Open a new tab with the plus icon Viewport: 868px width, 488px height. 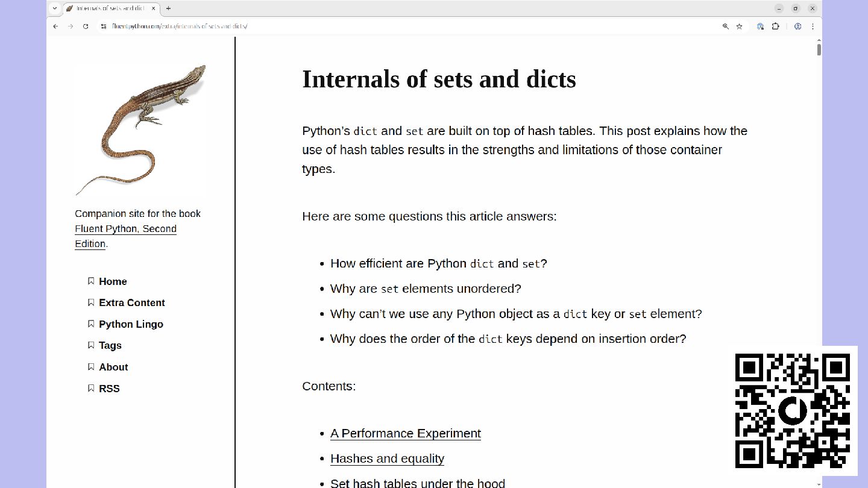click(x=168, y=8)
